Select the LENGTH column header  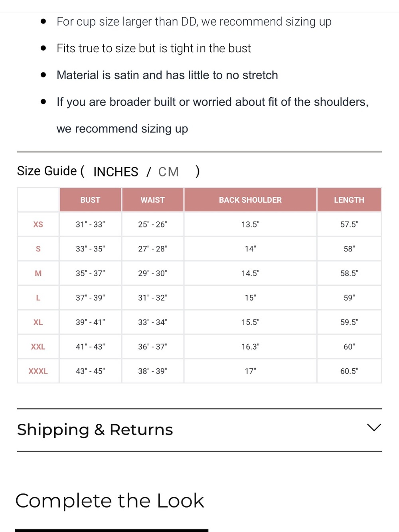tap(349, 200)
